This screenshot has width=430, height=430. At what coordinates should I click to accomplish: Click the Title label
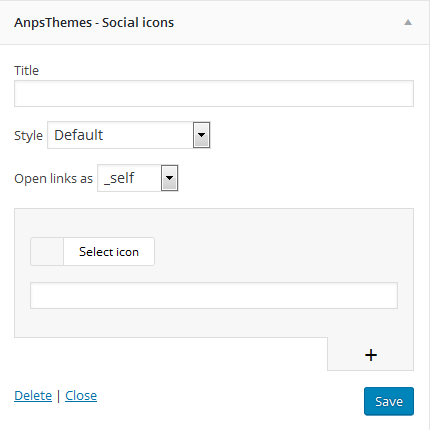[x=26, y=71]
